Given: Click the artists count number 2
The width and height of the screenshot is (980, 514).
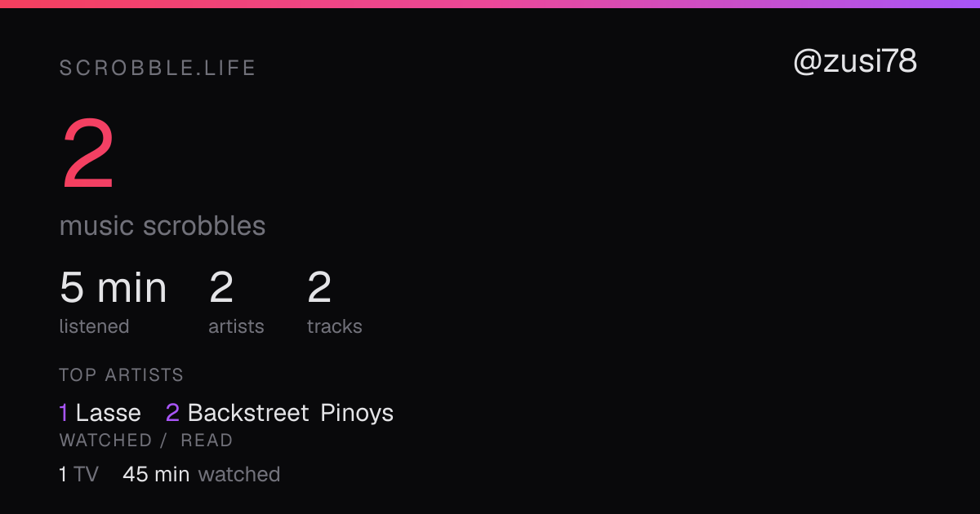Looking at the screenshot, I should 221,288.
